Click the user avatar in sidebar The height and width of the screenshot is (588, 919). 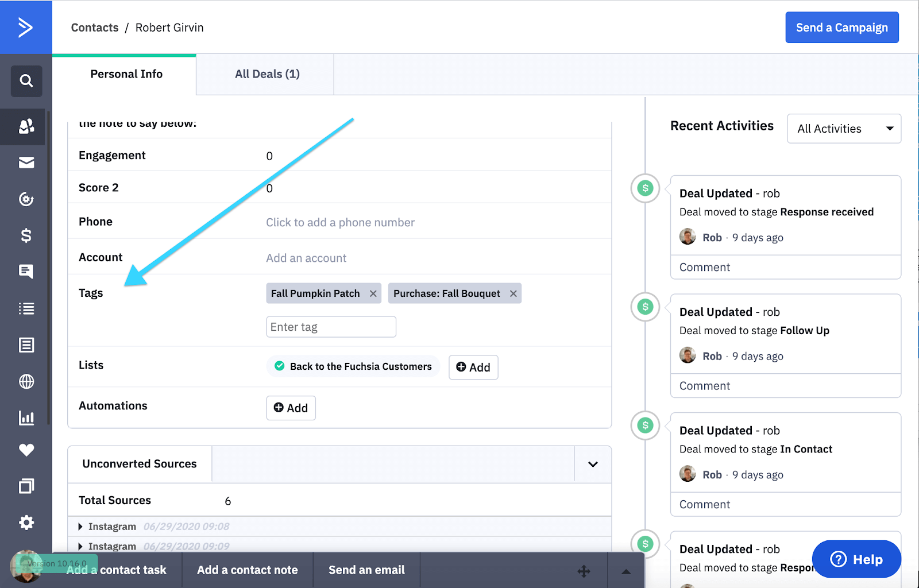(x=25, y=566)
